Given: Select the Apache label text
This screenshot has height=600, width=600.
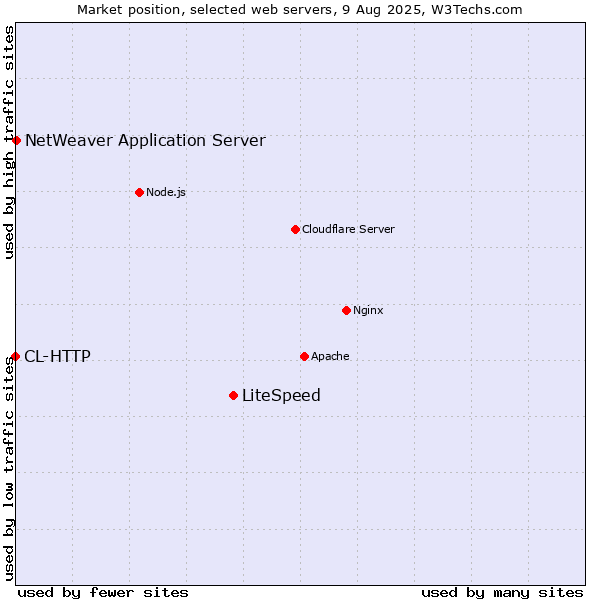Looking at the screenshot, I should 330,356.
